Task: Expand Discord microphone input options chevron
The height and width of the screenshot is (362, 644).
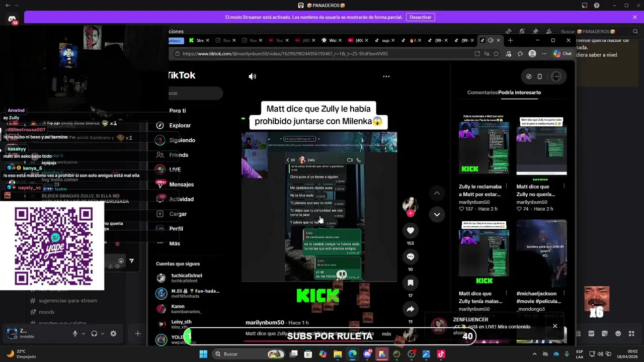Action: (x=84, y=333)
